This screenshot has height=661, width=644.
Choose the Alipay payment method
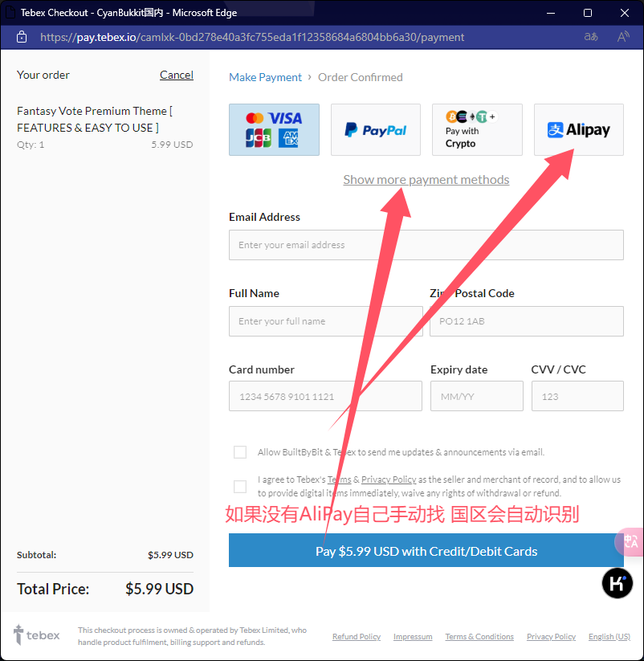click(x=578, y=129)
